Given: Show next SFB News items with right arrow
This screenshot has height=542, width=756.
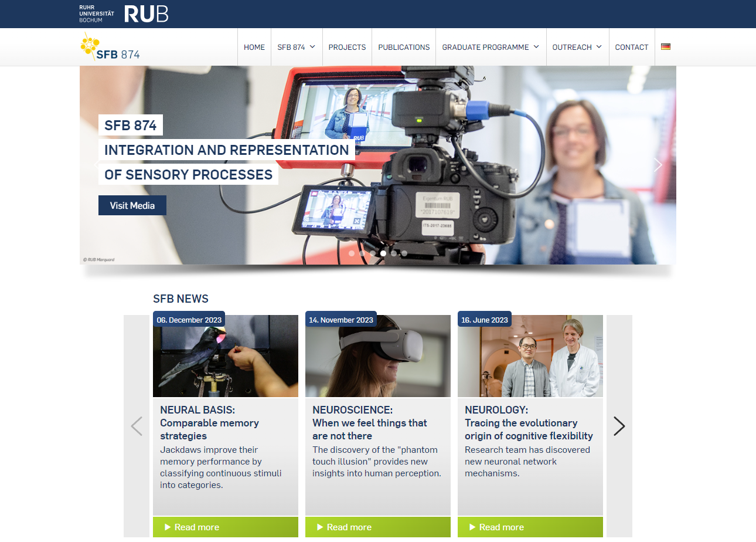Looking at the screenshot, I should (619, 426).
